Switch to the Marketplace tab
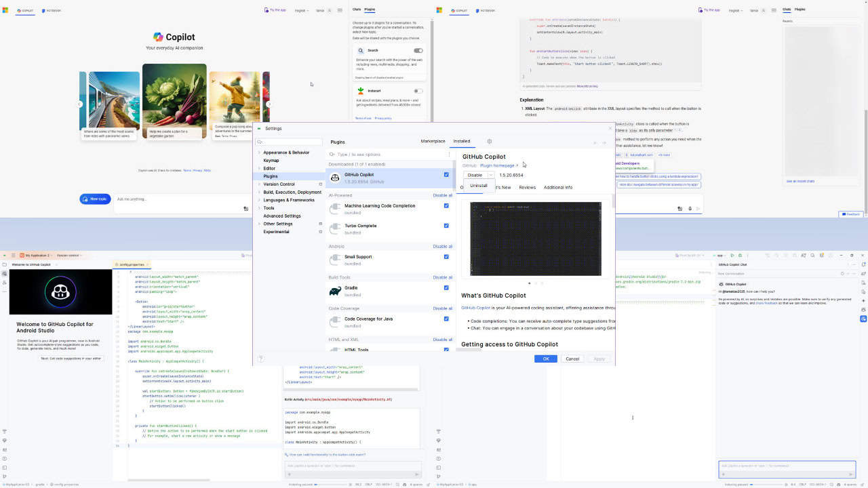This screenshot has height=488, width=868. (433, 142)
